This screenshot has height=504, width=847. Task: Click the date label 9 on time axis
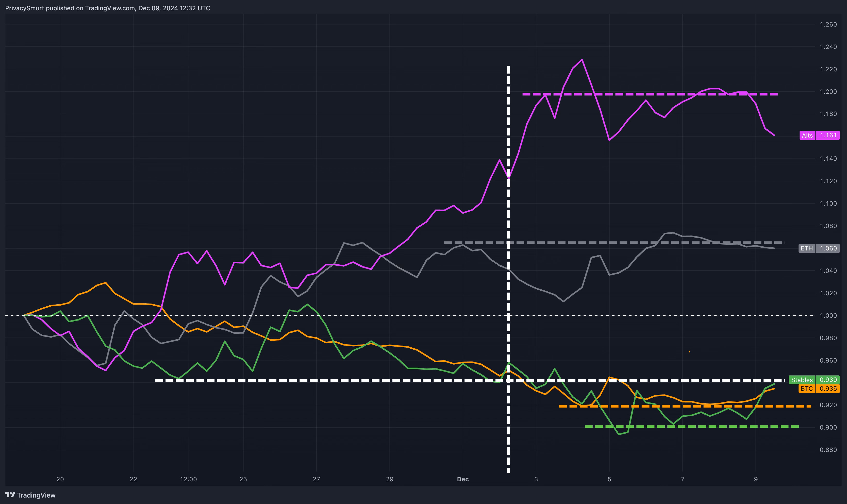click(x=755, y=479)
